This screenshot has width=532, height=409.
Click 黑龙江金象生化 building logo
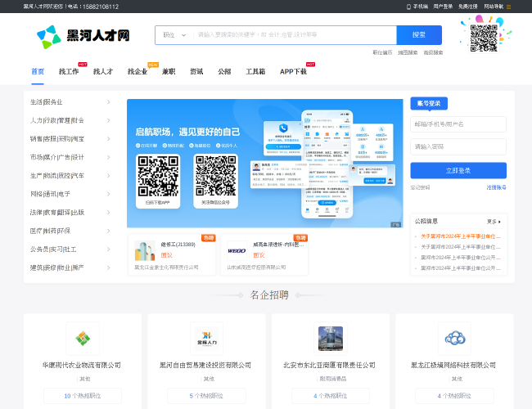(145, 250)
